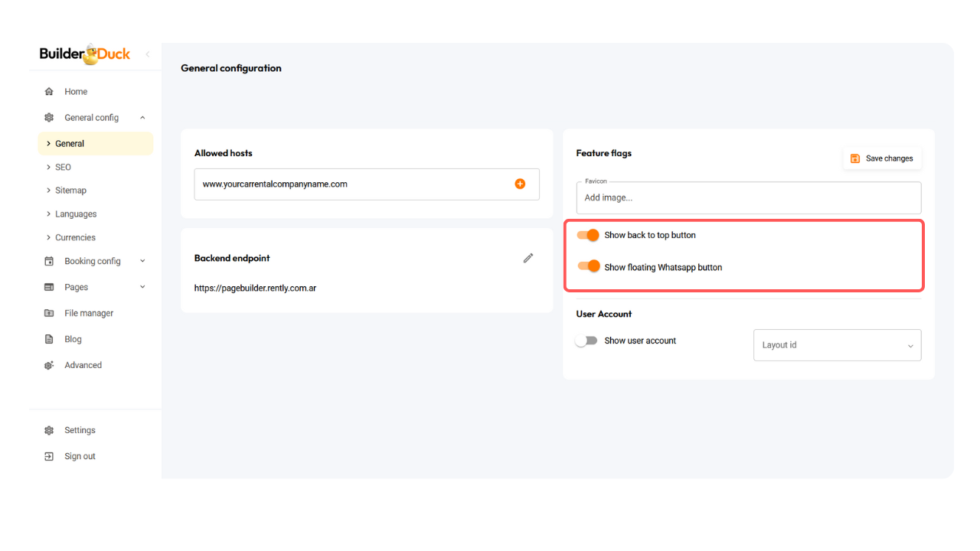Open the Layout id dropdown
This screenshot has height=551, width=980.
click(837, 345)
